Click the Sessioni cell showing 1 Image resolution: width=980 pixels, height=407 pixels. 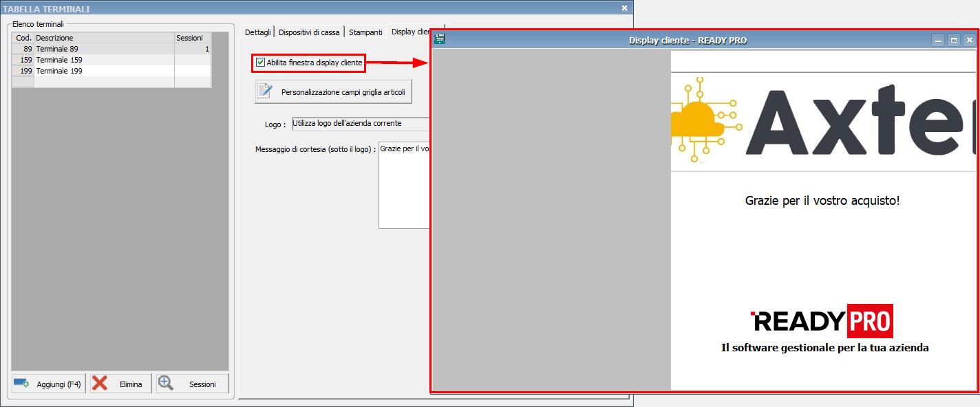pos(193,49)
